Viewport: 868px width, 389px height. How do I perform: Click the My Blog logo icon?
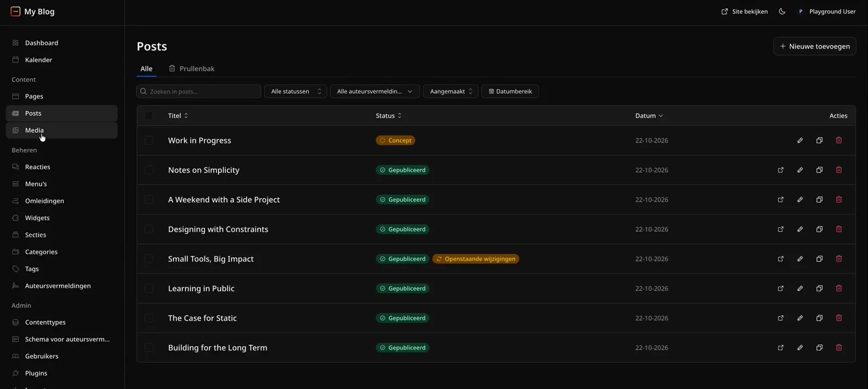[15, 11]
